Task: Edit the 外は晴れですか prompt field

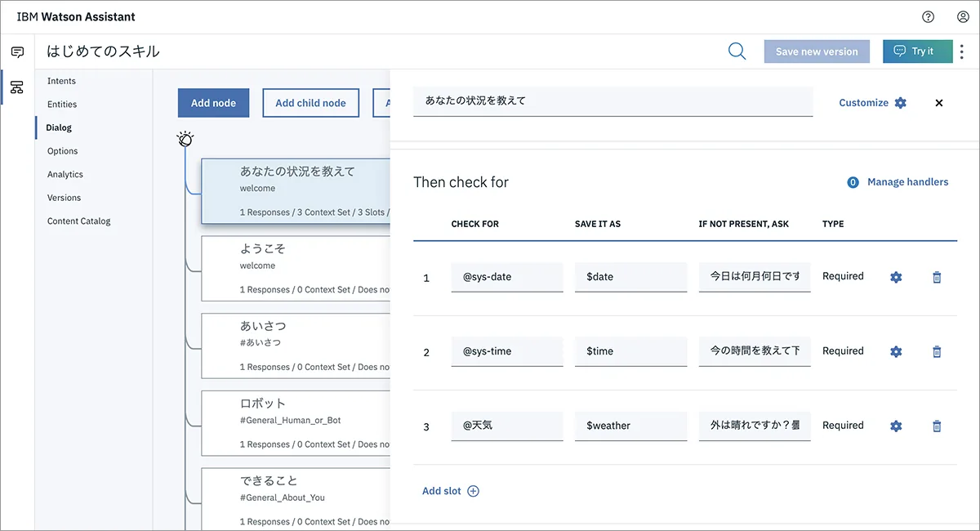Action: pos(755,426)
